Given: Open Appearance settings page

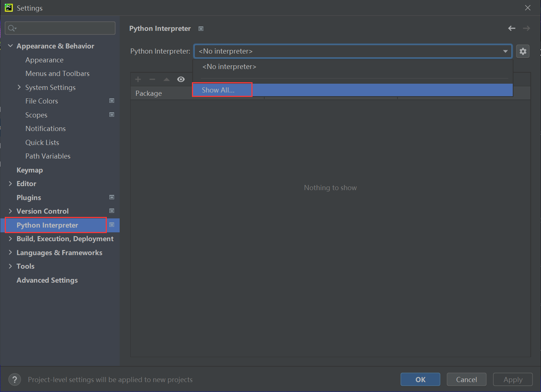Looking at the screenshot, I should 44,60.
